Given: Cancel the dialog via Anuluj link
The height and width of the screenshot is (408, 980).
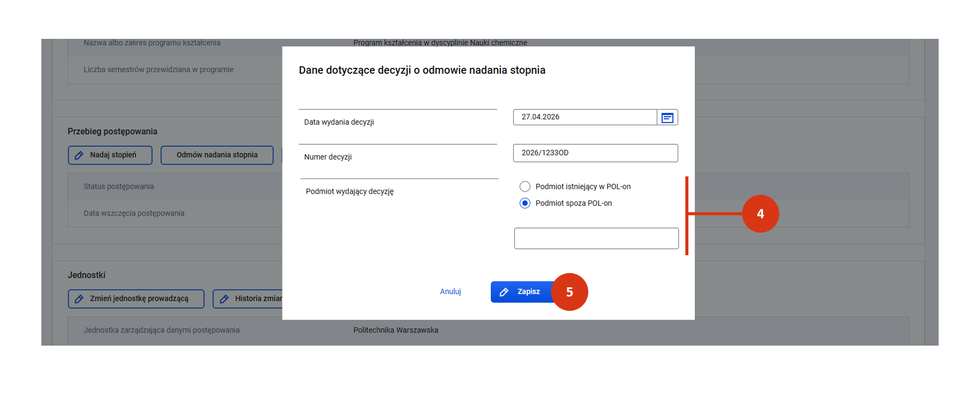Looking at the screenshot, I should (x=450, y=291).
